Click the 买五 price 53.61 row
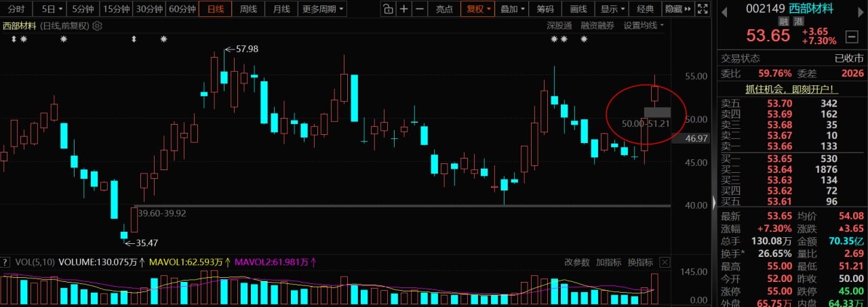Image resolution: width=868 pixels, height=307 pixels. pos(791,201)
